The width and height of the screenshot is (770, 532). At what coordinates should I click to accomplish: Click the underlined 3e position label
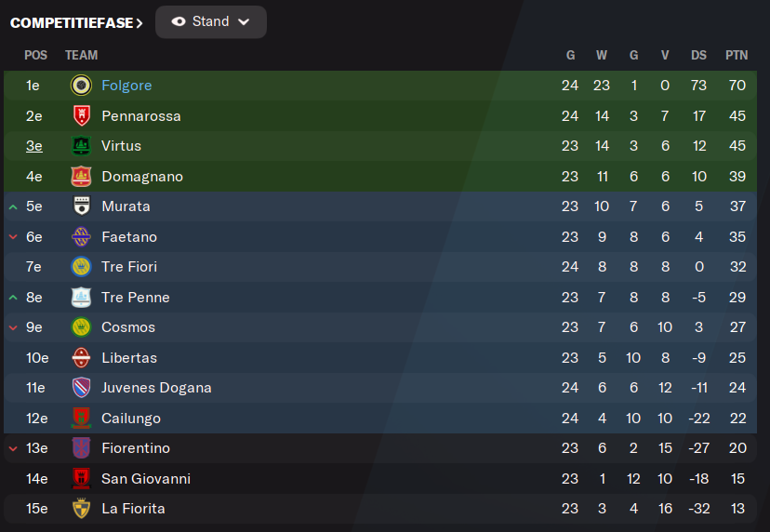(33, 146)
